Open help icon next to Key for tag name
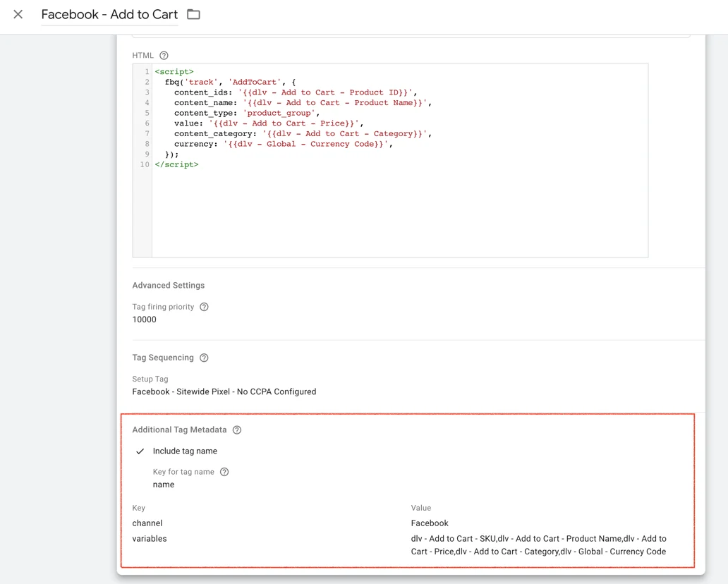This screenshot has height=584, width=728. click(x=224, y=472)
